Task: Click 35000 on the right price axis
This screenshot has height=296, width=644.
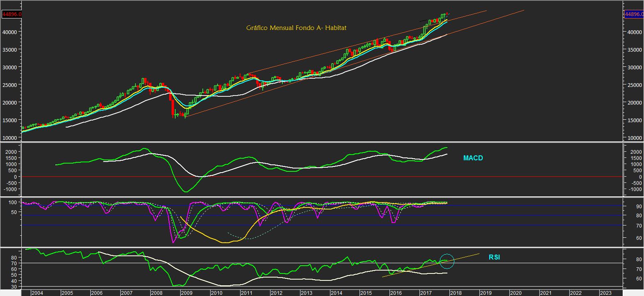Action: (635, 50)
